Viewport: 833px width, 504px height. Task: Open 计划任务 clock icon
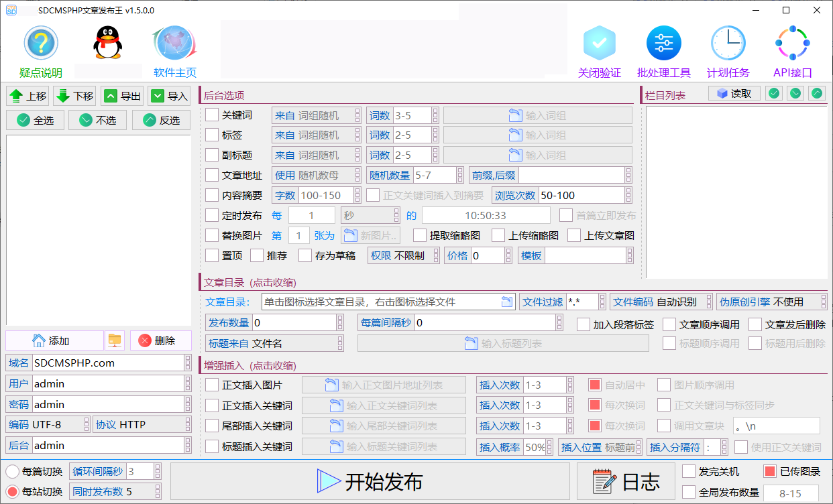pos(728,44)
